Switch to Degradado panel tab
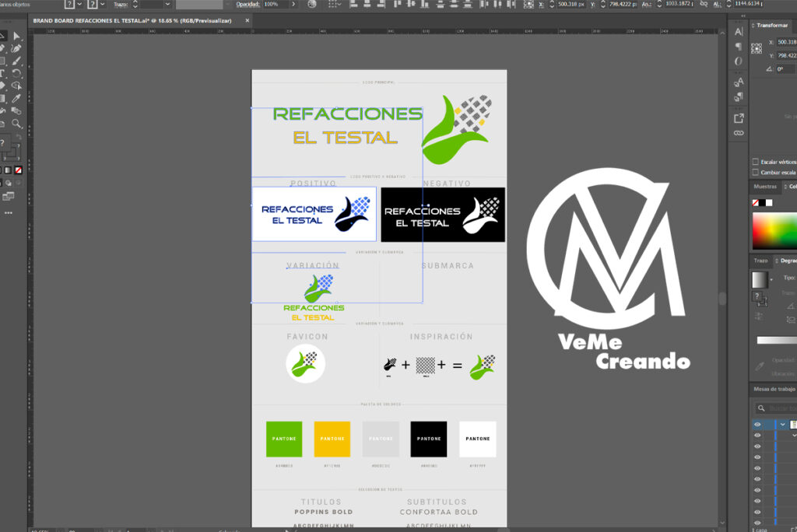797x532 pixels. coord(788,261)
